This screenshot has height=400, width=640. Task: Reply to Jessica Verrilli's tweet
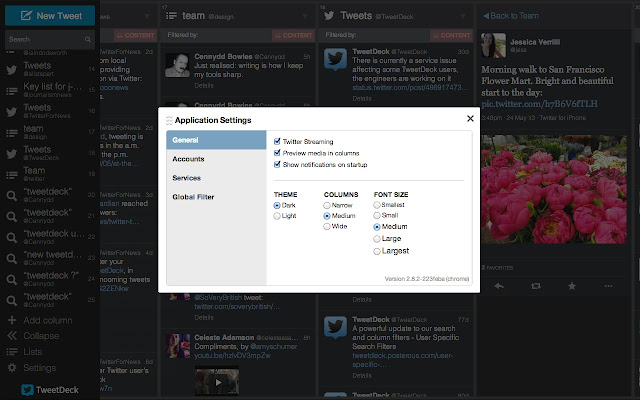coord(499,286)
